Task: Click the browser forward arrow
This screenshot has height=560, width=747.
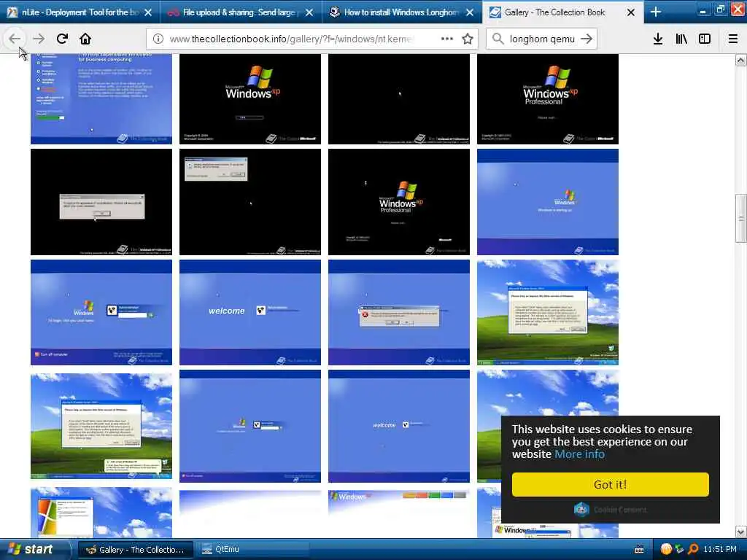Action: click(39, 39)
